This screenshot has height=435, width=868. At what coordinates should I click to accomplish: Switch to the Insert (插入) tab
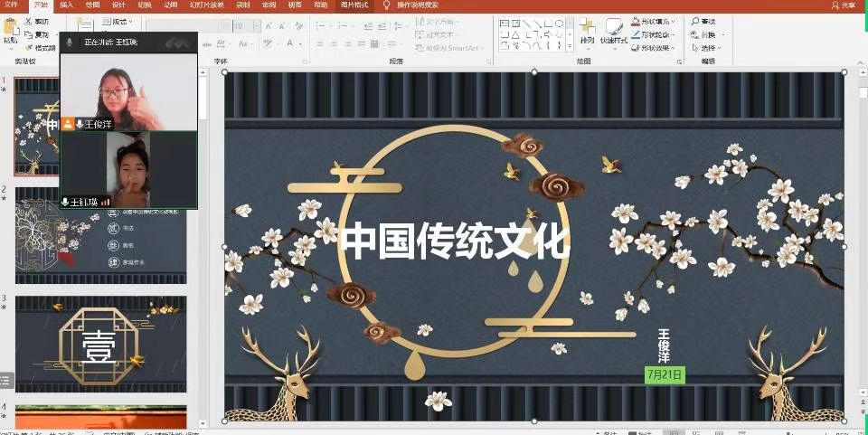(66, 5)
